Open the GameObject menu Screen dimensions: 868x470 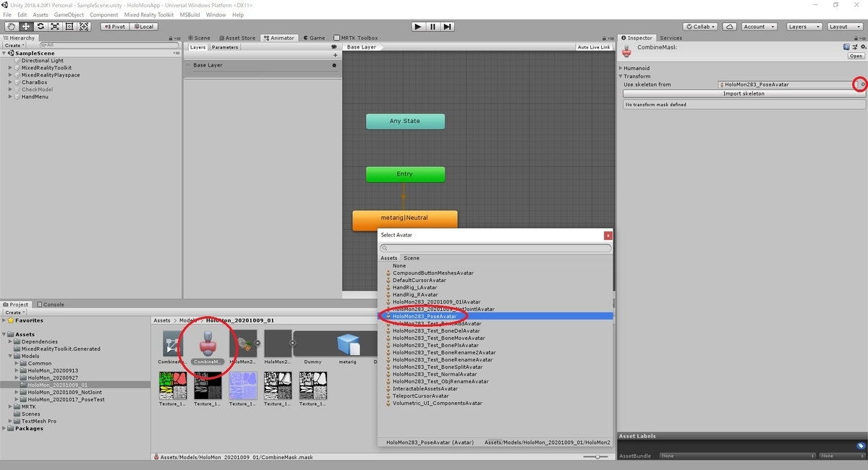(x=69, y=14)
